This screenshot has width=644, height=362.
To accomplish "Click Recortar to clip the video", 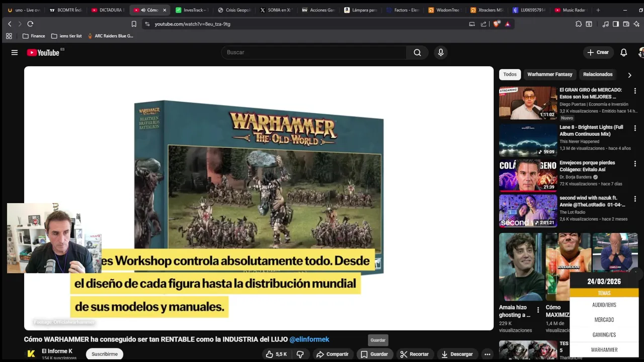I will coord(414,354).
